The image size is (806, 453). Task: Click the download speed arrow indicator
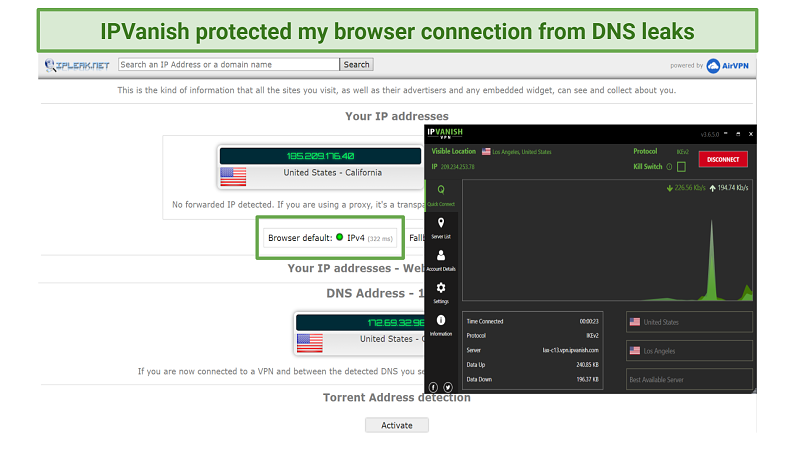click(669, 188)
